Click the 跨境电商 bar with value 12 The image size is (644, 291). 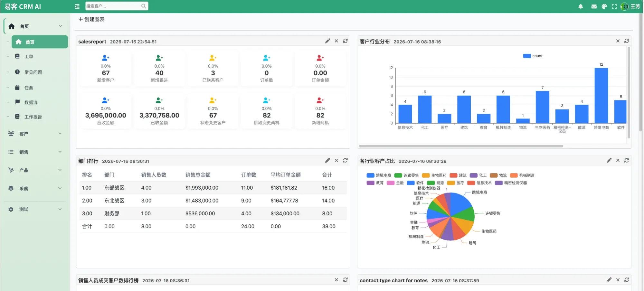coord(601,96)
